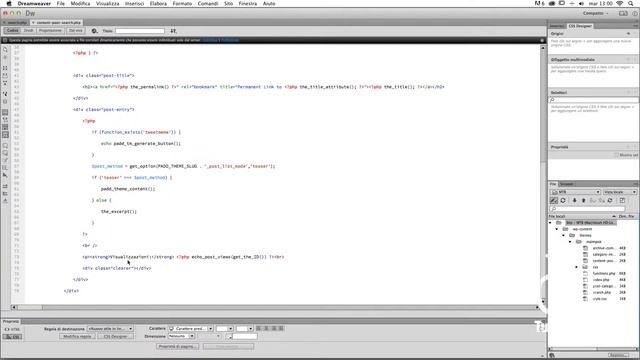Viewport: 640px width, 360px height.
Task: Click the word tweetmeme in the code
Action: pyautogui.click(x=158, y=132)
